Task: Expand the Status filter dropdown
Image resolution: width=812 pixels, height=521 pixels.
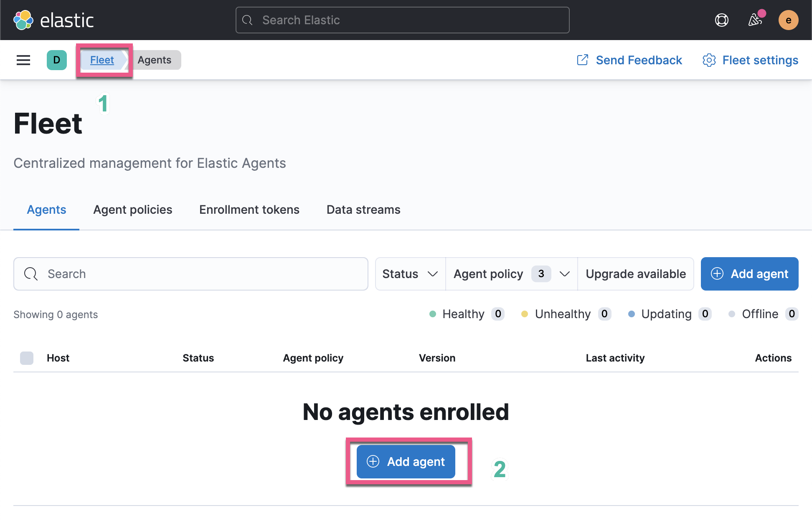Action: [410, 274]
